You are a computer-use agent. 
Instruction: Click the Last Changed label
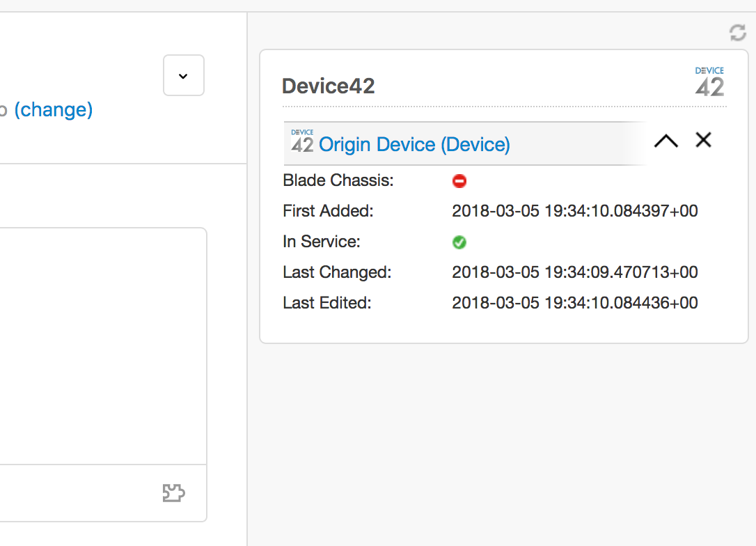click(x=337, y=272)
